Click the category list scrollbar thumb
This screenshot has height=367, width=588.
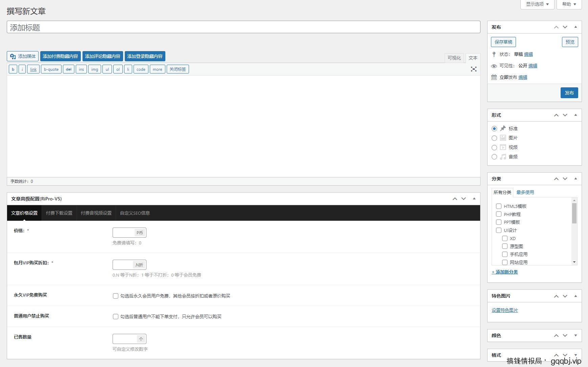(574, 213)
